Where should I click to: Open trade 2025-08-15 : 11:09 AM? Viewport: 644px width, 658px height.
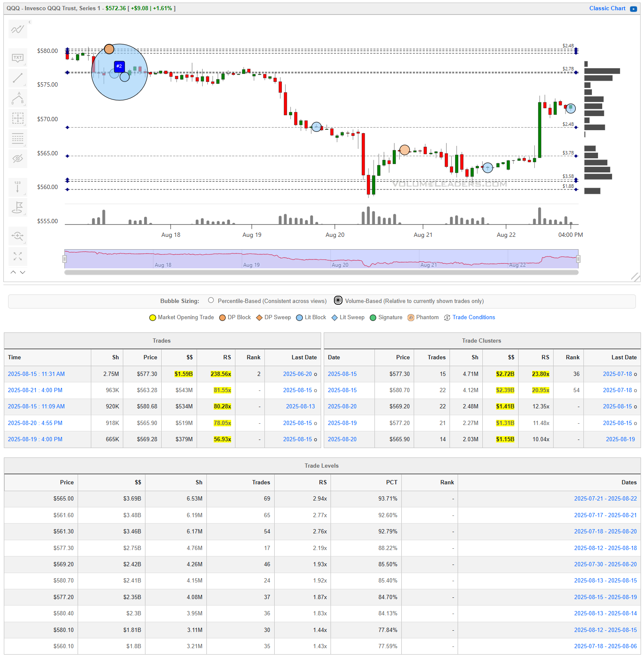coord(36,406)
